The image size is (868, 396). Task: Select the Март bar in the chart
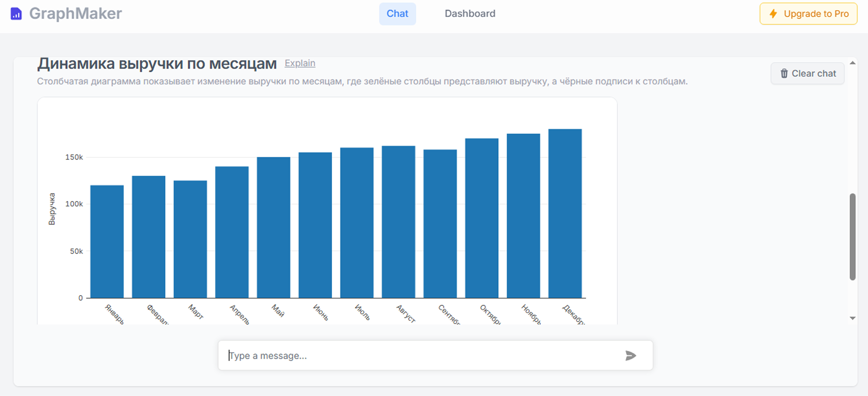190,239
